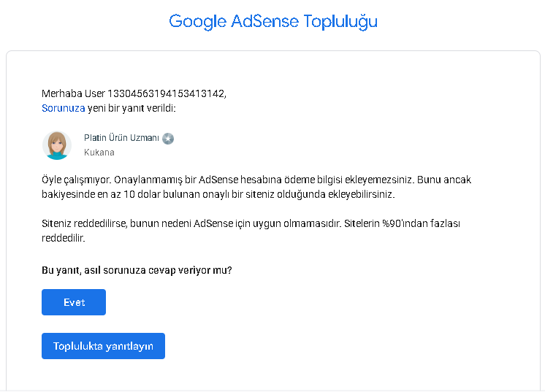Click the '%90'ından fazlası' phrase
The height and width of the screenshot is (392, 545).
click(421, 223)
